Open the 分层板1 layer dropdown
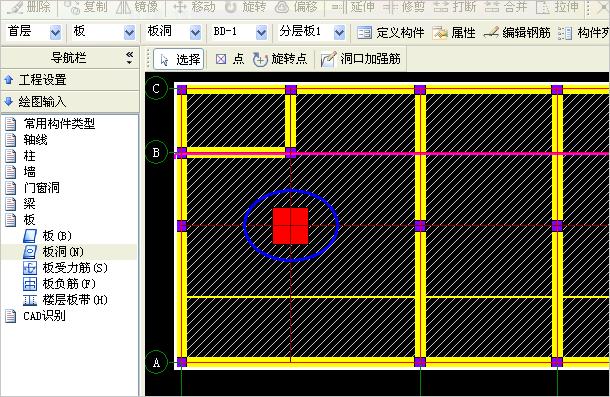This screenshot has height=397, width=610. (x=340, y=33)
